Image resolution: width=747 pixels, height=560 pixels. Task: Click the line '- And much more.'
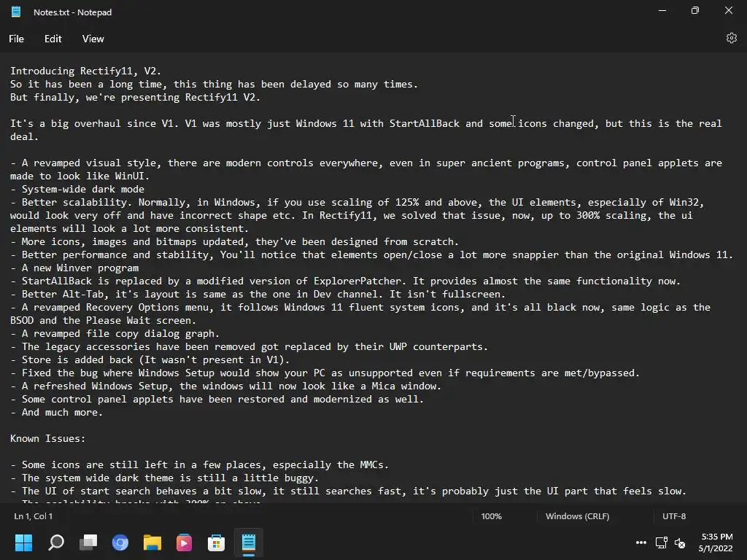(x=57, y=413)
